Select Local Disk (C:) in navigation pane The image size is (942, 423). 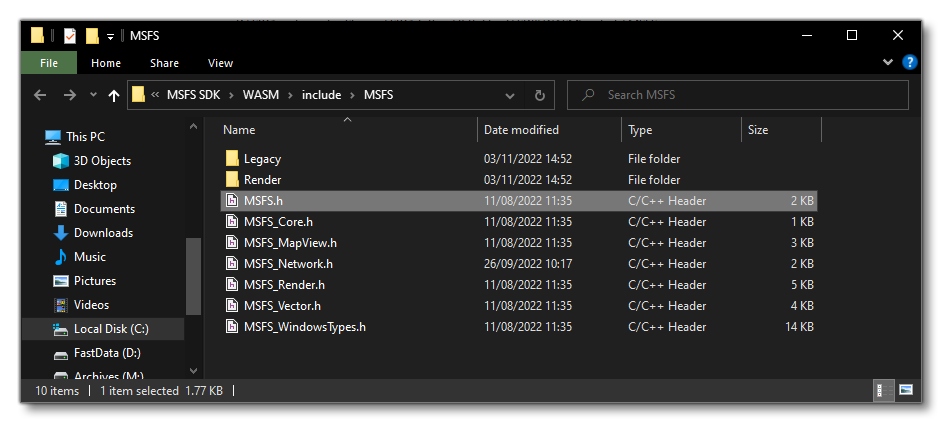coord(112,329)
